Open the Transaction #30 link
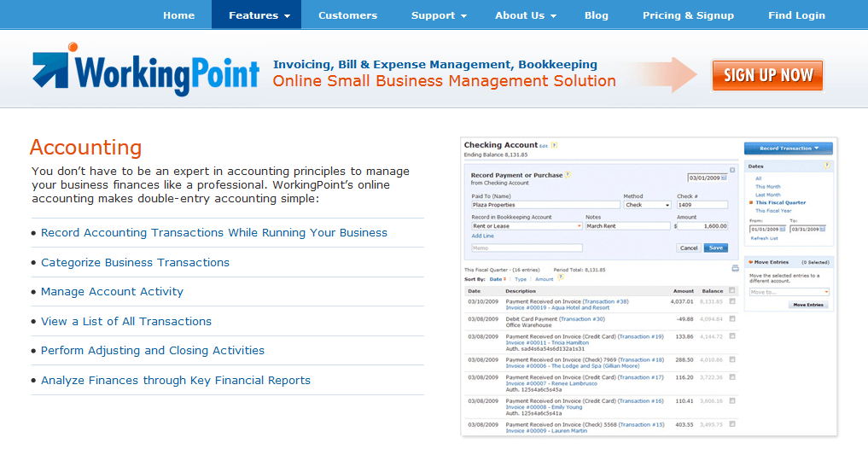The image size is (868, 449). [582, 319]
